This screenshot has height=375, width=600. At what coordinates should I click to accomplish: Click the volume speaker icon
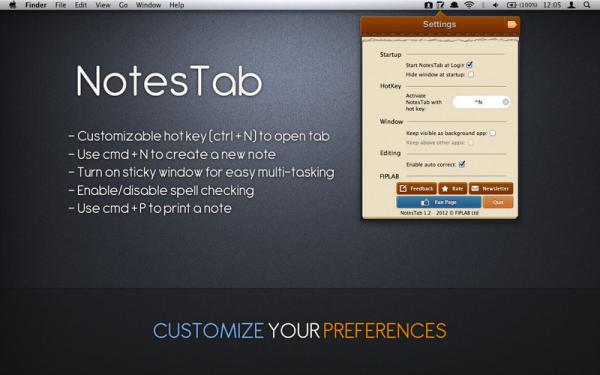(496, 5)
